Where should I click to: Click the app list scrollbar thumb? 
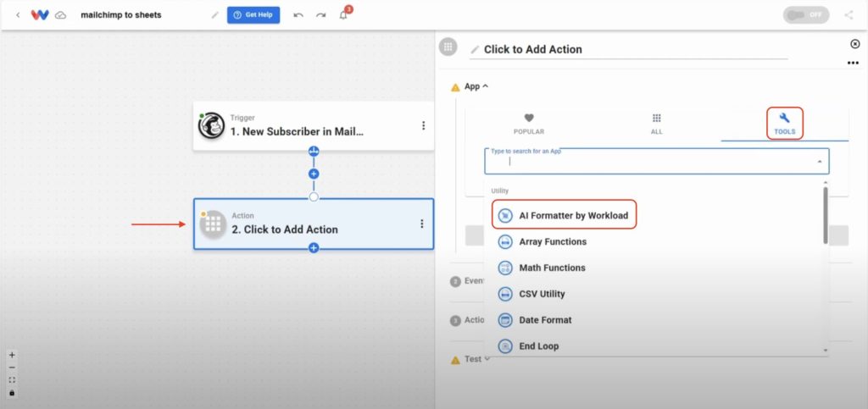point(826,215)
